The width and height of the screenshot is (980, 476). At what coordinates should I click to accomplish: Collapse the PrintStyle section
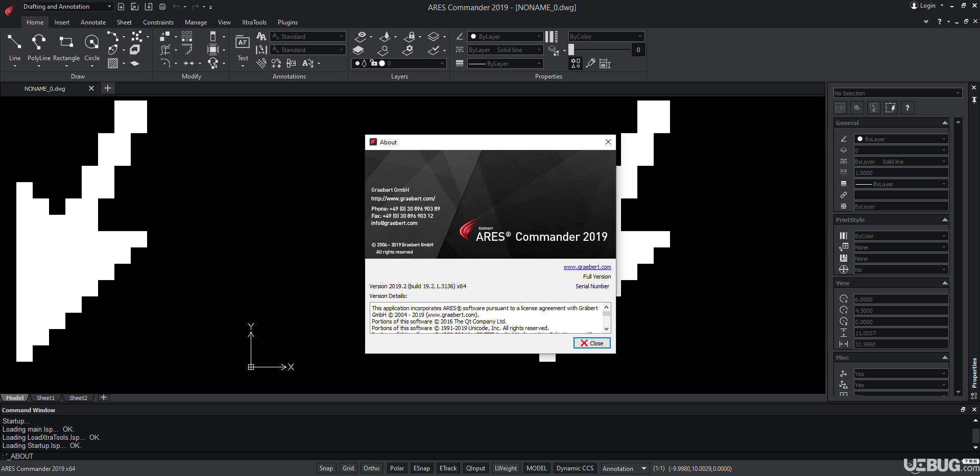pos(945,220)
